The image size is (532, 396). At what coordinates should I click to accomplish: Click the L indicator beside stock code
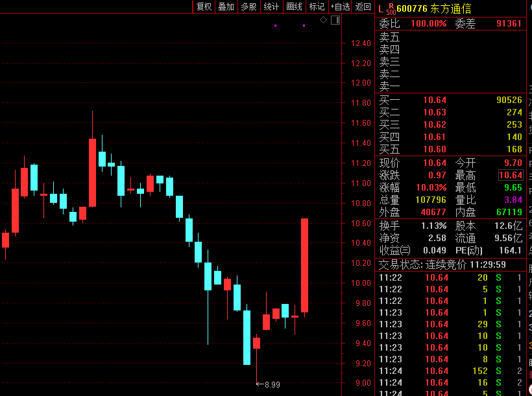[381, 9]
